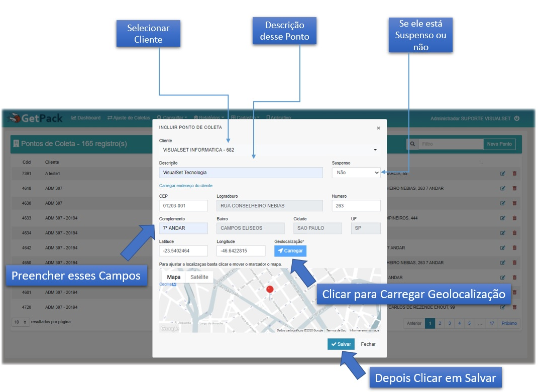Click the magnifier icon beside Filtro

tap(412, 144)
